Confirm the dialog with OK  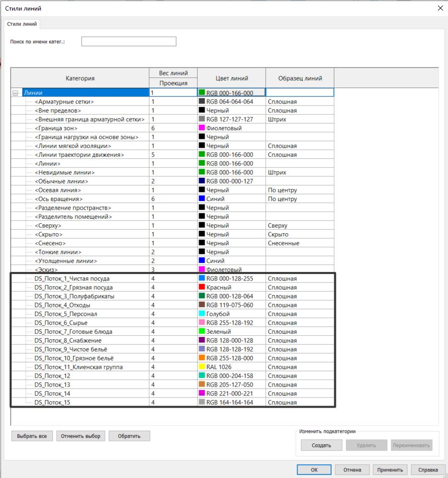314,469
